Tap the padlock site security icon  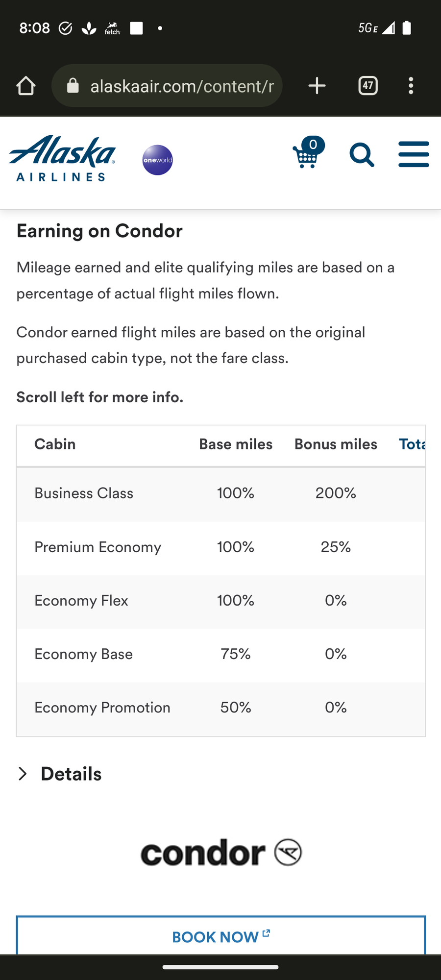coord(73,86)
